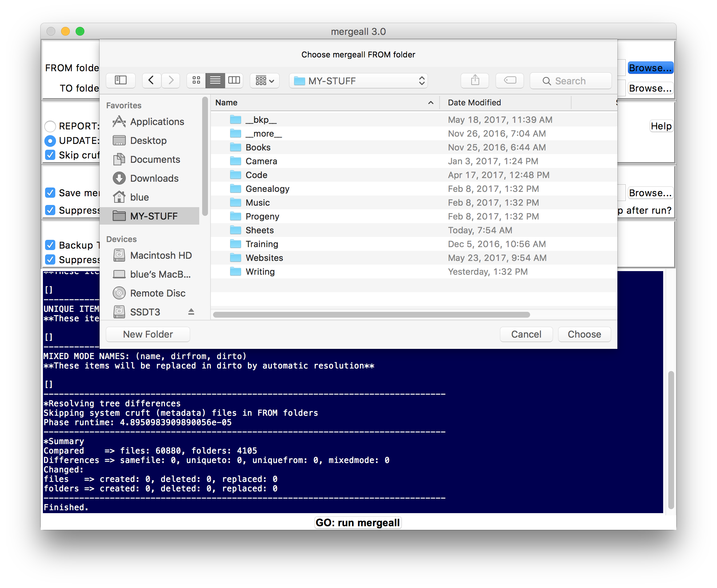
Task: Open Help in mergeall window
Action: pyautogui.click(x=661, y=126)
